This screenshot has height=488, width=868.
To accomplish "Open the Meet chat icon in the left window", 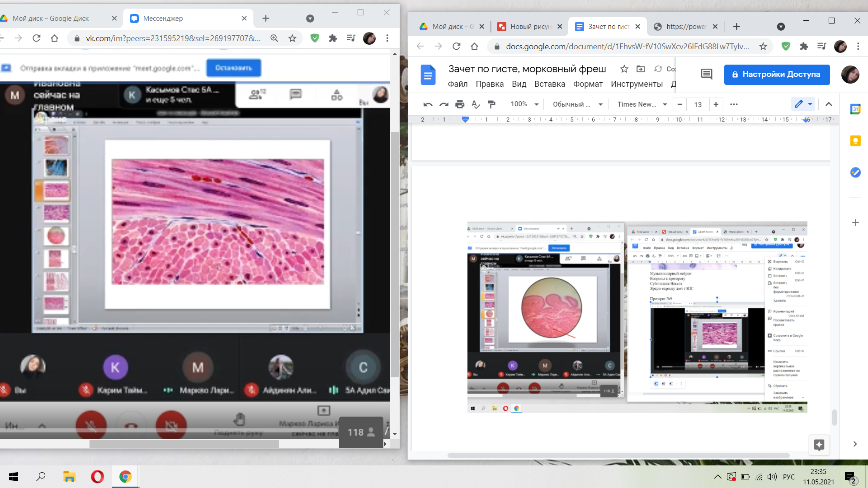I will [x=296, y=94].
